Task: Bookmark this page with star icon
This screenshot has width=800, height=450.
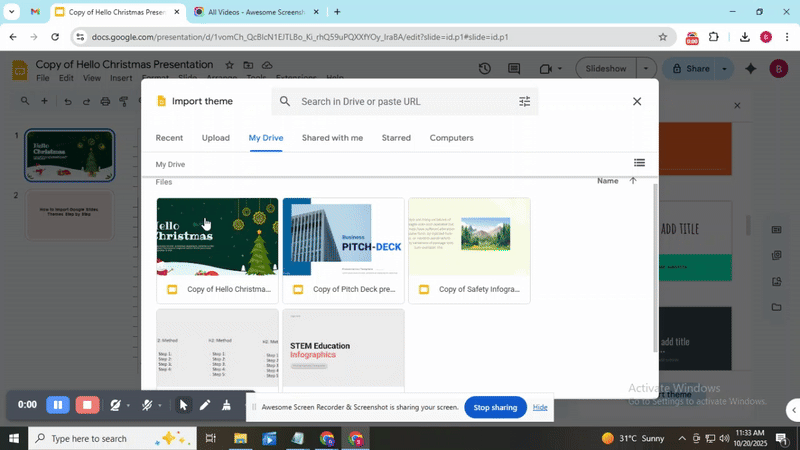Action: click(662, 37)
